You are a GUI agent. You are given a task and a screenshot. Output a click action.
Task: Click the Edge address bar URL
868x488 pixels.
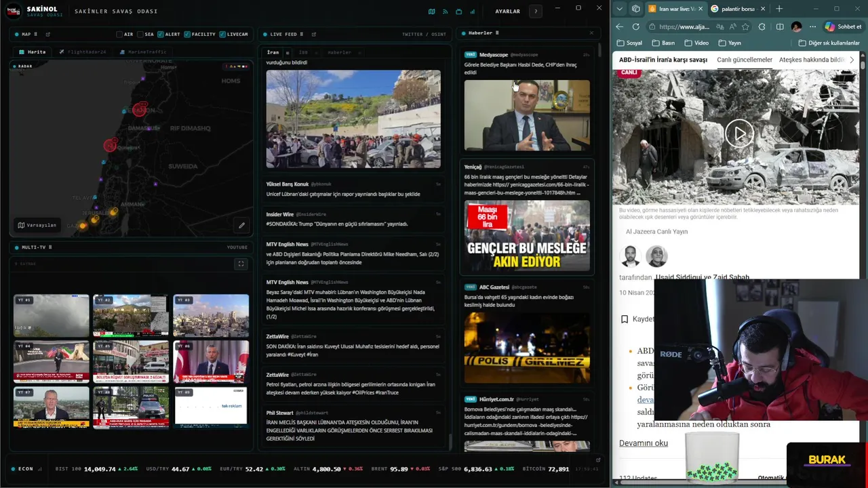pos(684,26)
